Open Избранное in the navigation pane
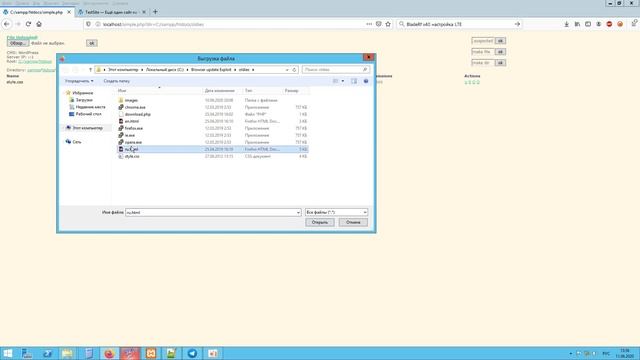 [82, 93]
